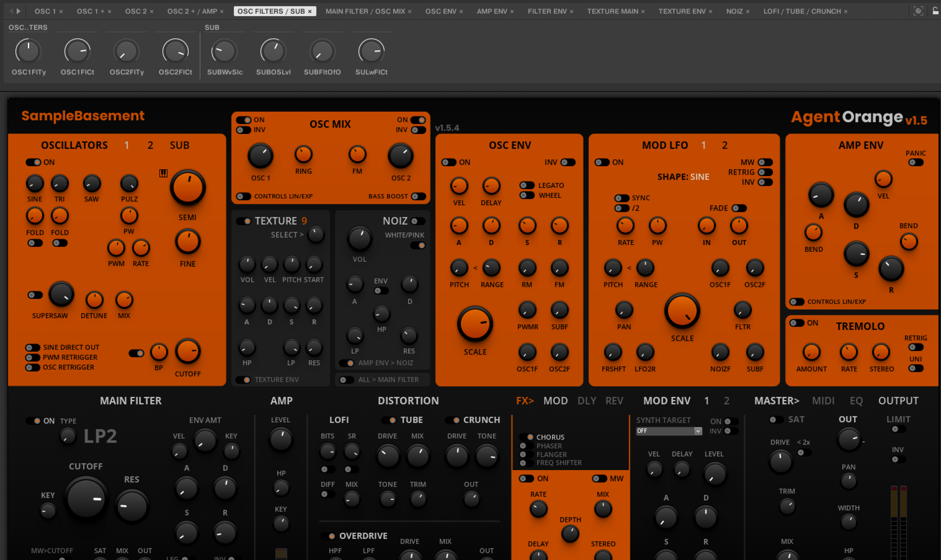Enable the LEGATO switch in OSC ENV
Image resolution: width=941 pixels, height=560 pixels.
(527, 185)
